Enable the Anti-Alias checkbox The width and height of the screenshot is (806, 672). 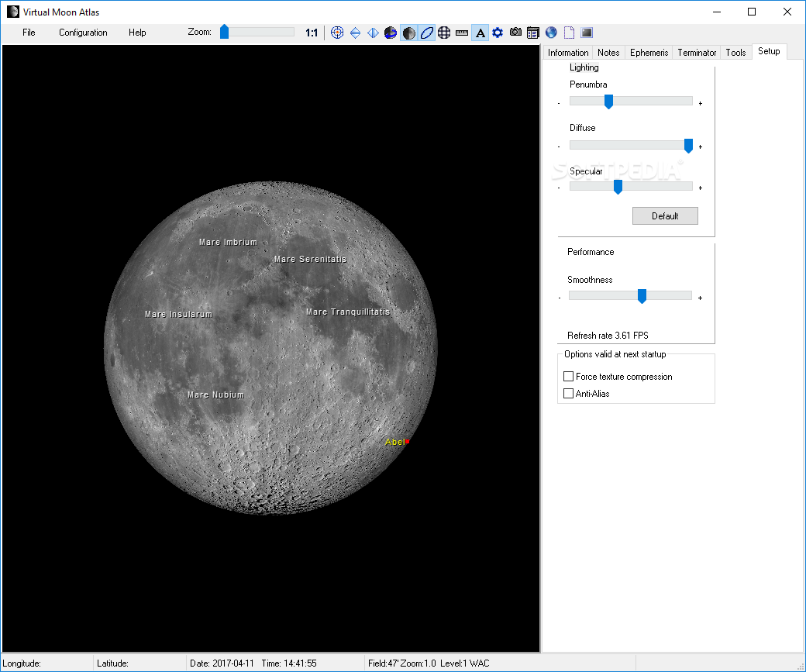click(569, 393)
